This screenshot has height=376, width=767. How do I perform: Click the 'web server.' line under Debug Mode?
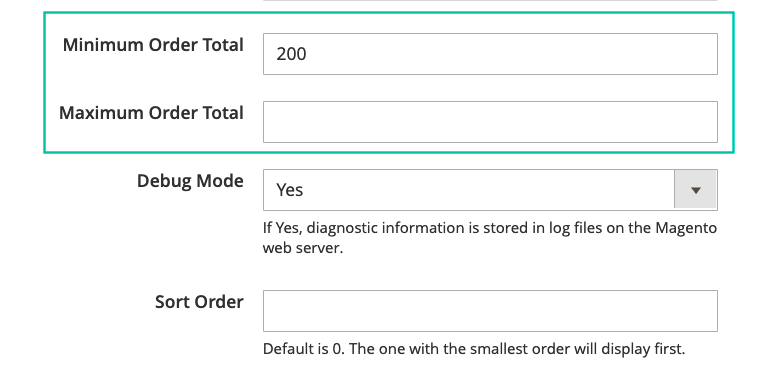pyautogui.click(x=303, y=248)
